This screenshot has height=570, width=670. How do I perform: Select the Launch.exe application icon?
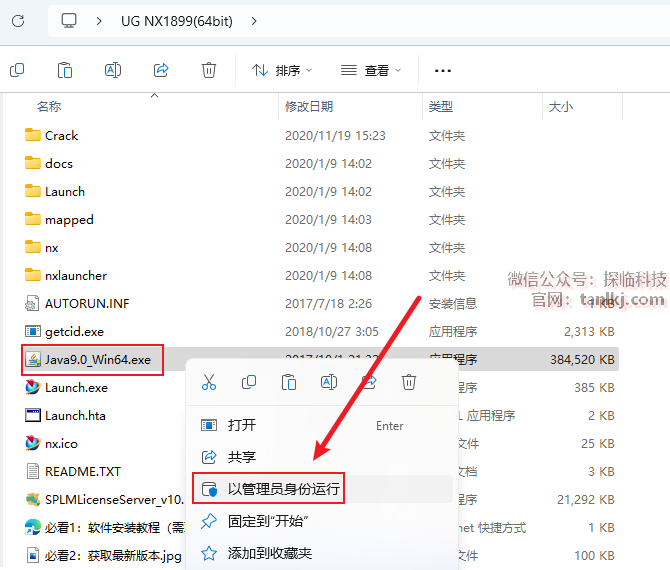click(33, 388)
